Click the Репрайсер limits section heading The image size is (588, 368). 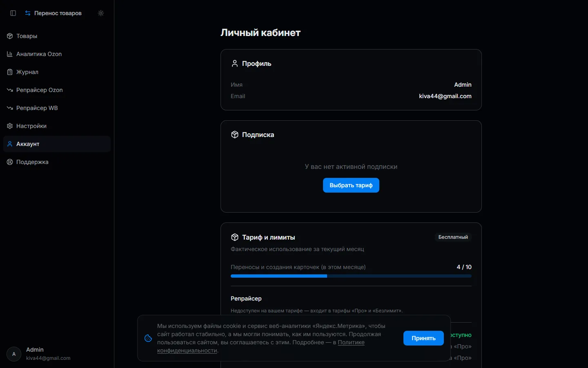tap(246, 298)
